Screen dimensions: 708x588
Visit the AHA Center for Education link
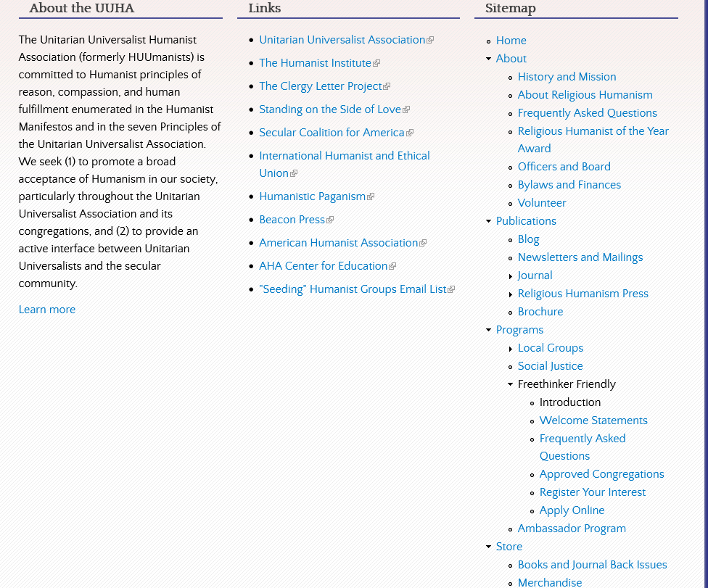point(324,266)
